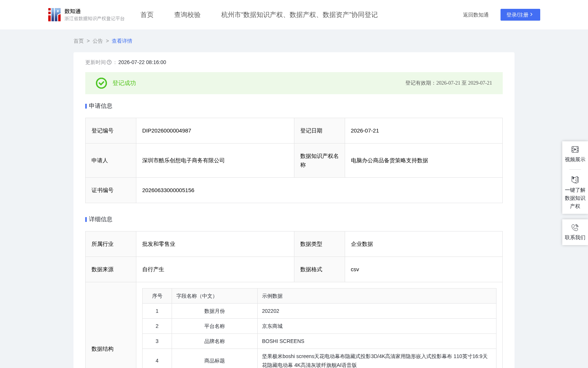Click the 登记成功 status text

click(x=124, y=83)
